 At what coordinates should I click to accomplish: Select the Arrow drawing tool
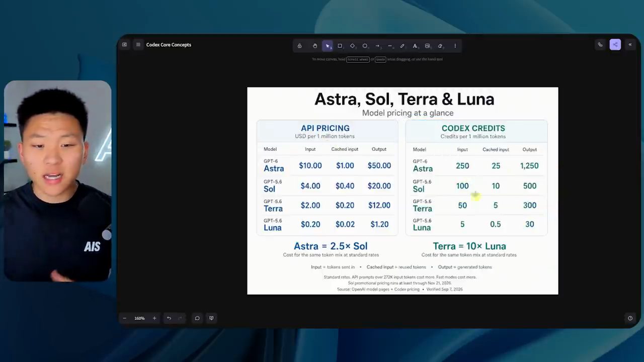pos(377,46)
